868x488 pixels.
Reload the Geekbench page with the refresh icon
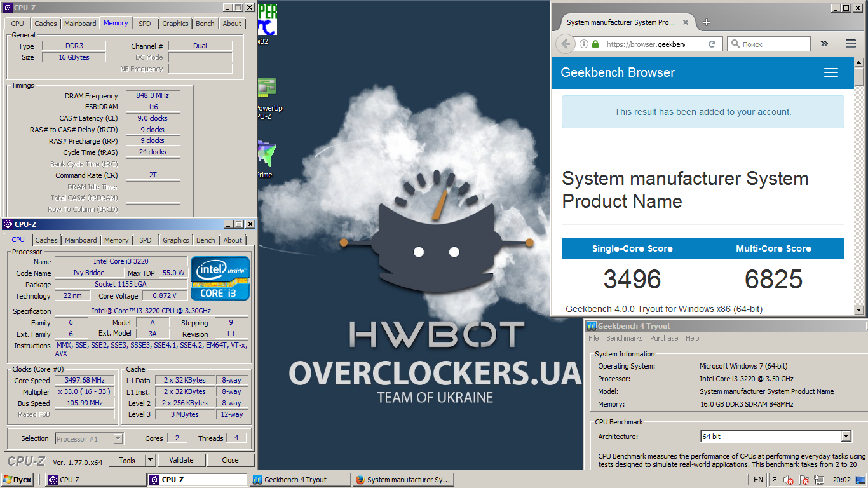click(x=712, y=44)
